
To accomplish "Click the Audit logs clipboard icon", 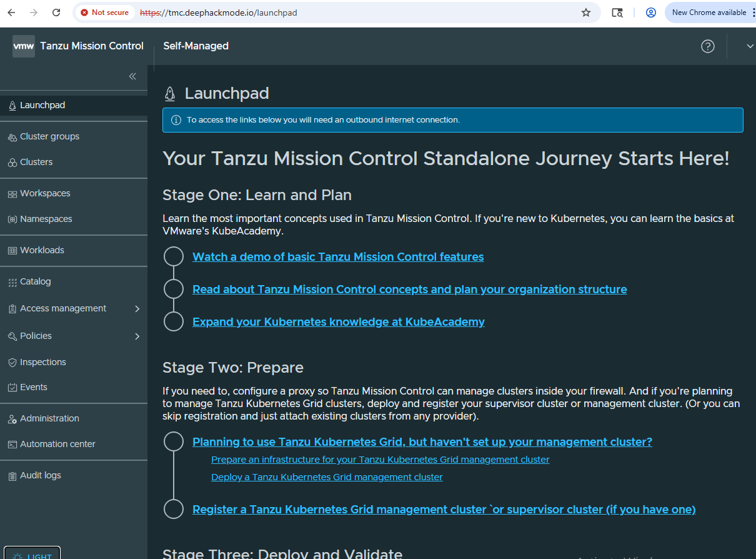I will click(12, 476).
